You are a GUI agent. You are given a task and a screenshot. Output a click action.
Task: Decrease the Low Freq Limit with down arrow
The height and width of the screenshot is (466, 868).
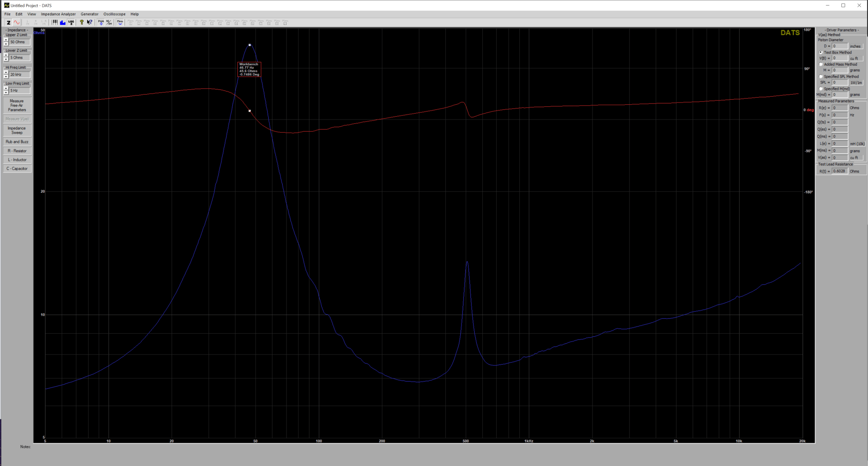(6, 92)
